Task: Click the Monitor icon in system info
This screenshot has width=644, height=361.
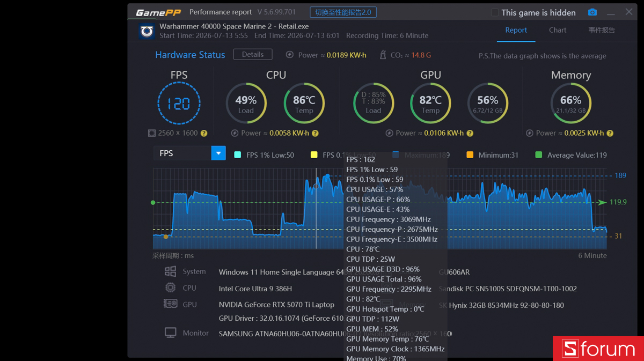Action: click(170, 333)
